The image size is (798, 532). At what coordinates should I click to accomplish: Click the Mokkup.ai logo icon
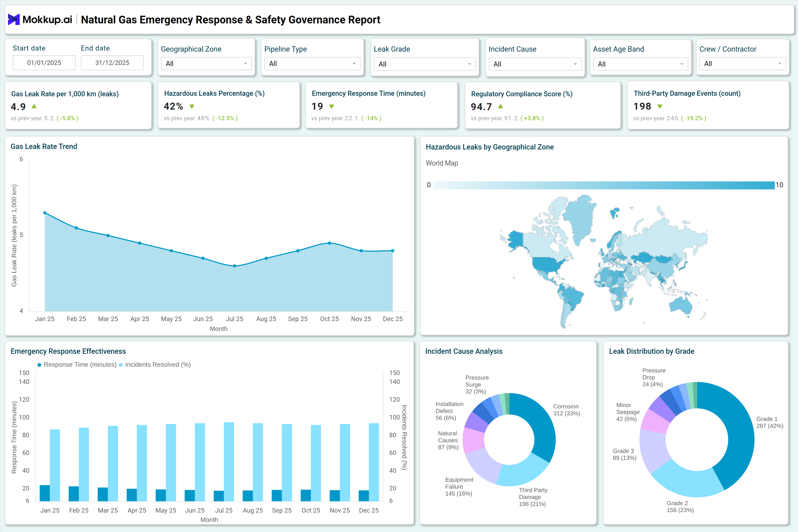[x=14, y=20]
